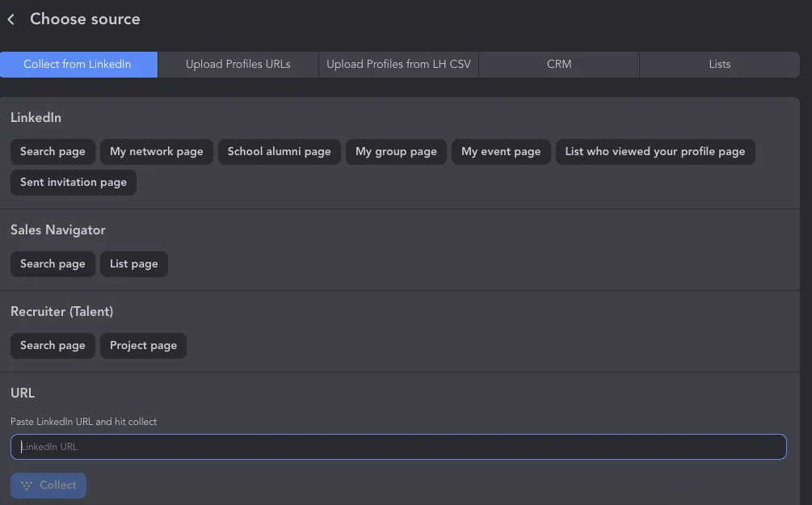Click the Choose source title
The height and width of the screenshot is (505, 812).
coord(85,19)
